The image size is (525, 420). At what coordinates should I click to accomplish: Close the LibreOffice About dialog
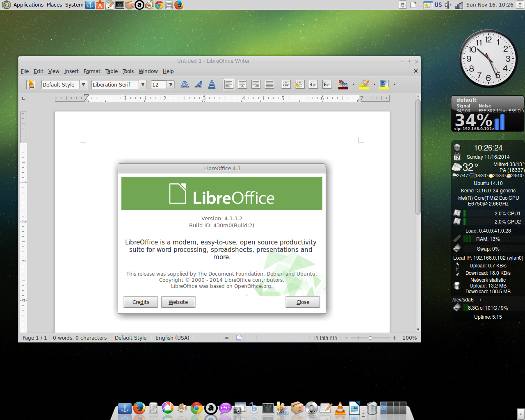click(x=303, y=302)
